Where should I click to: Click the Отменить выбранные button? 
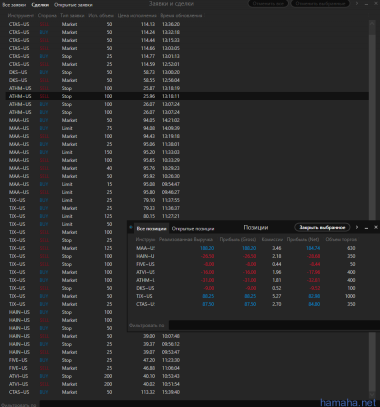pyautogui.click(x=320, y=4)
